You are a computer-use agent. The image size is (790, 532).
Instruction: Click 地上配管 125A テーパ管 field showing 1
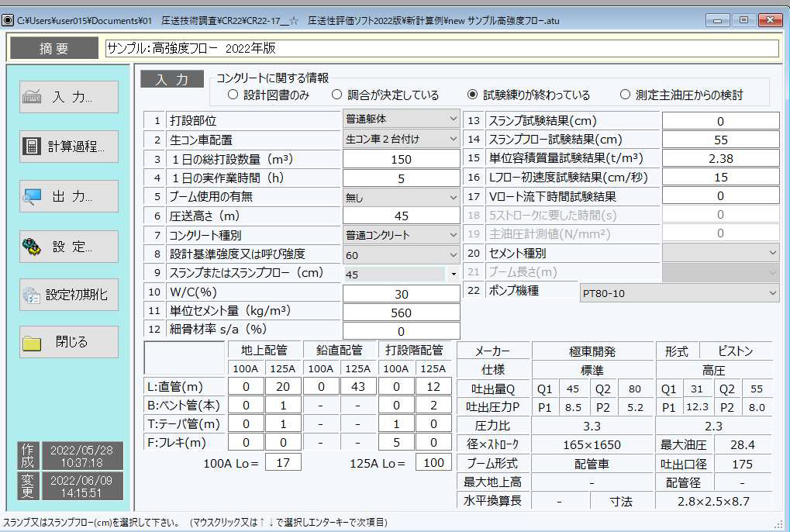pos(283,423)
